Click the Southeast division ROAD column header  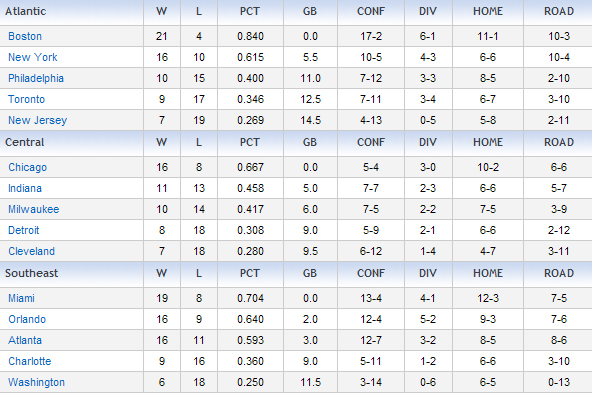tap(559, 273)
